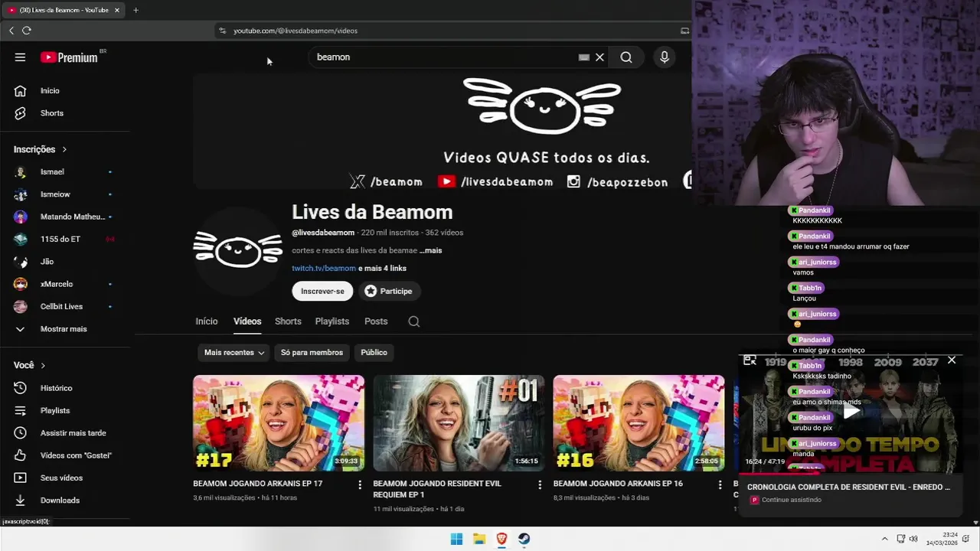Open Brave browser from the taskbar
The height and width of the screenshot is (551, 980).
[501, 539]
